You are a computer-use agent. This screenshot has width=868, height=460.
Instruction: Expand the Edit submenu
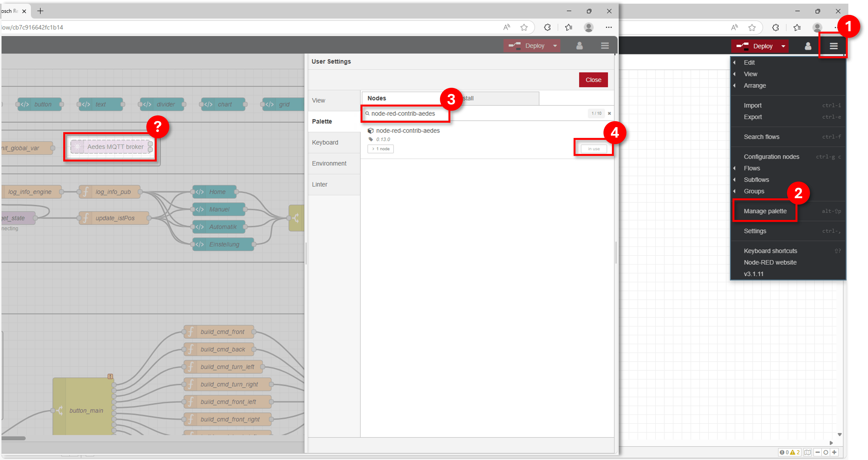[x=788, y=62]
